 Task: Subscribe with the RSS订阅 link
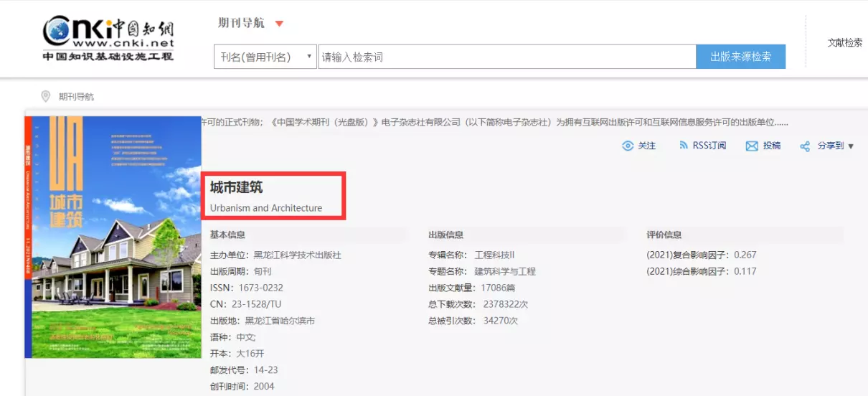click(709, 146)
